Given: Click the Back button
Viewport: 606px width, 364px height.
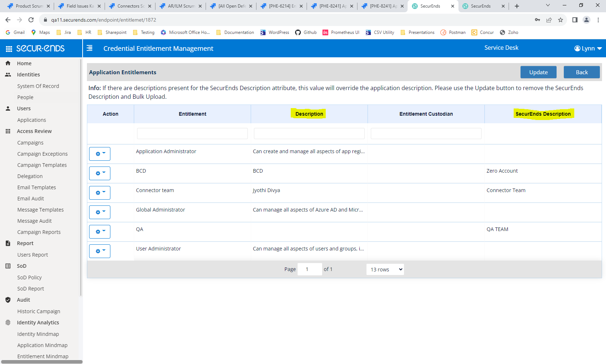Looking at the screenshot, I should (x=581, y=72).
